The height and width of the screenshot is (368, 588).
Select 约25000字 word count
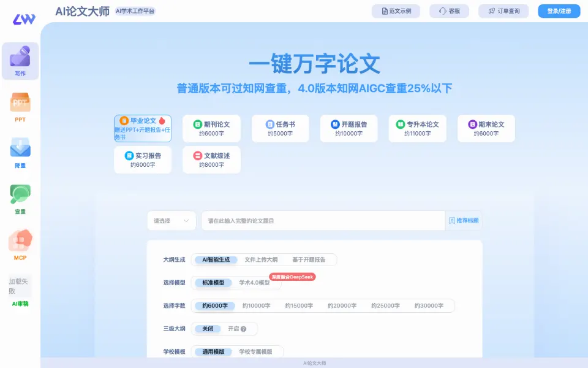(385, 305)
